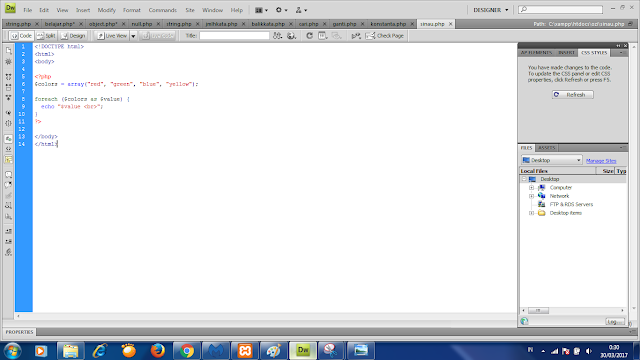
Task: Switch to Design view
Action: pos(73,36)
